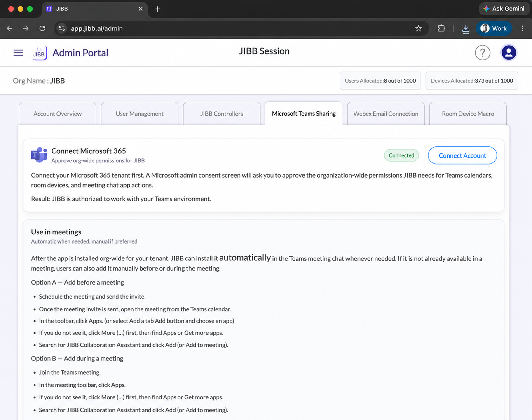Click bullet about opening meeting from Teams calendar
Viewport: 532px width, 420px height.
click(x=135, y=309)
